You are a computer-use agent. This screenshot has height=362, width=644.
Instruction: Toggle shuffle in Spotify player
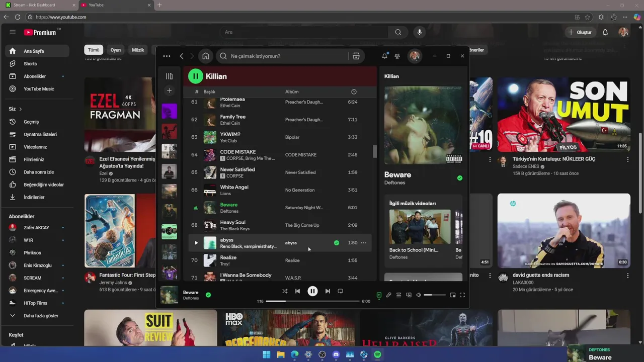(285, 291)
